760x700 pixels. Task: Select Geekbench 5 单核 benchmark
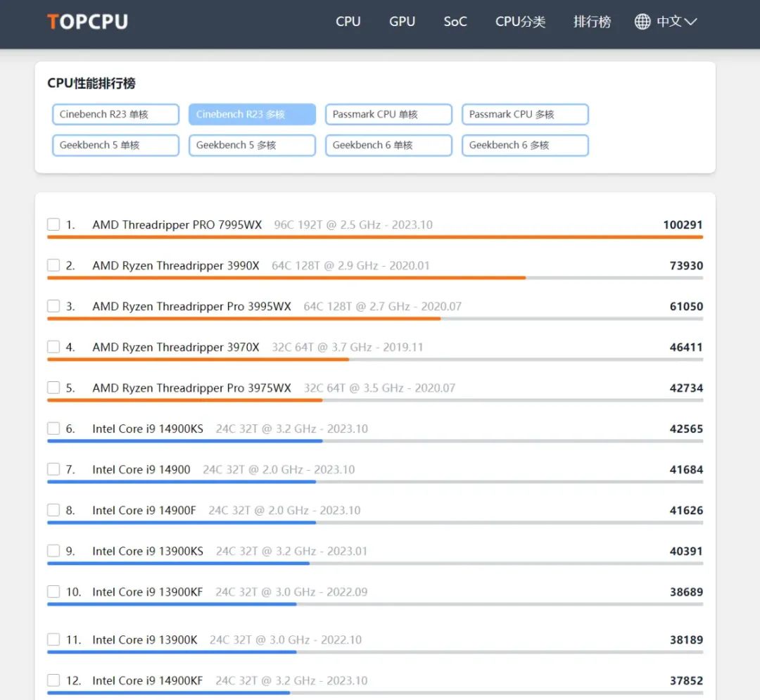[x=116, y=146]
